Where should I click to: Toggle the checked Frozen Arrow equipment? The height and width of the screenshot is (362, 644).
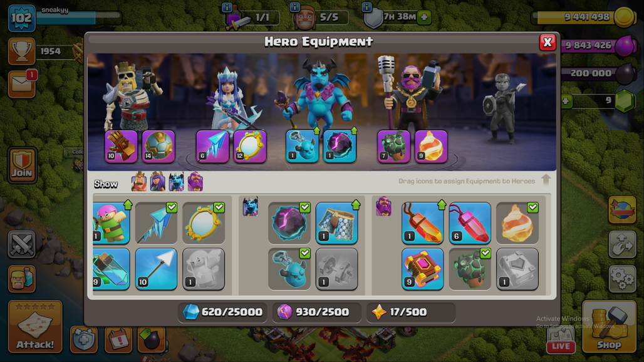[x=156, y=223]
